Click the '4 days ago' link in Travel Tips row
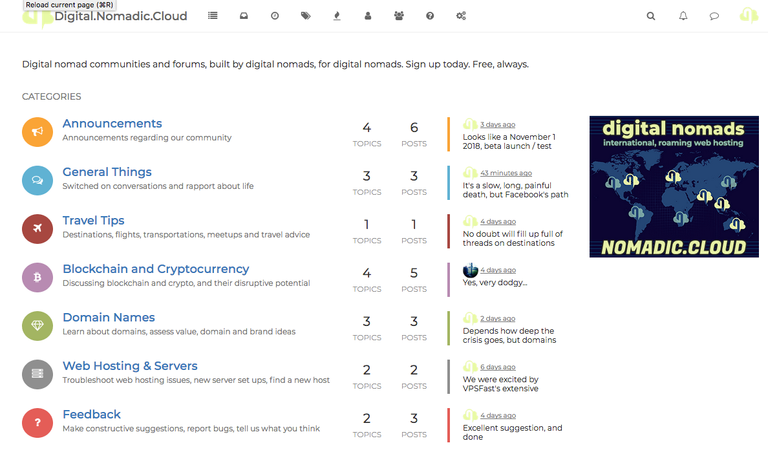Viewport: 768px width, 449px height. click(498, 222)
